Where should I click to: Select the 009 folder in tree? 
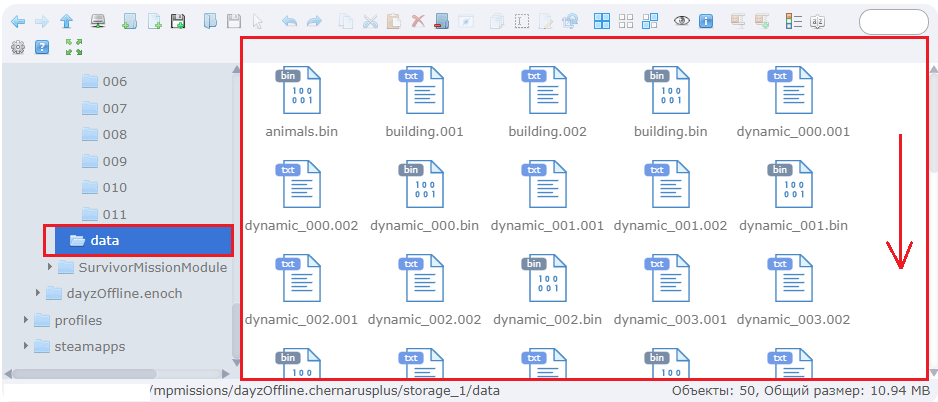104,162
